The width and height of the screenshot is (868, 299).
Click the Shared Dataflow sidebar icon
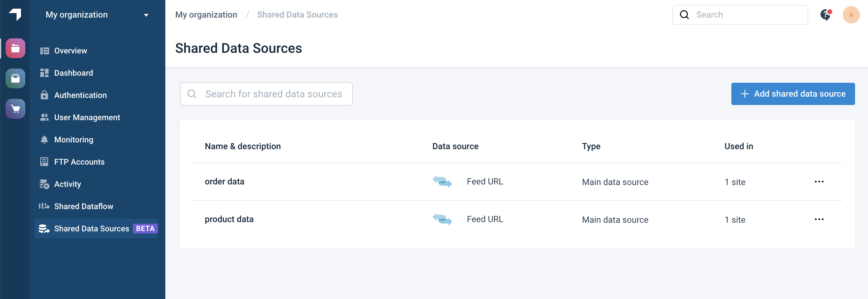coord(45,206)
